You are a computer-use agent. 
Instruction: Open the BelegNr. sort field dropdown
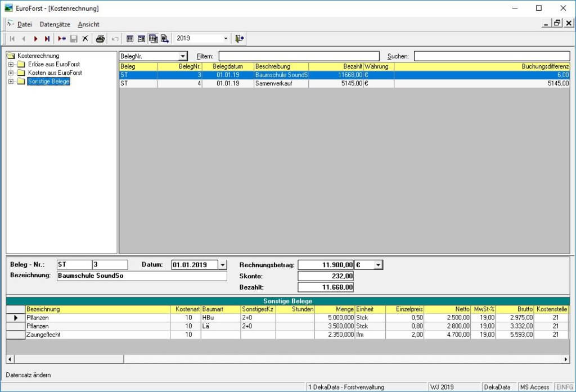tap(183, 56)
